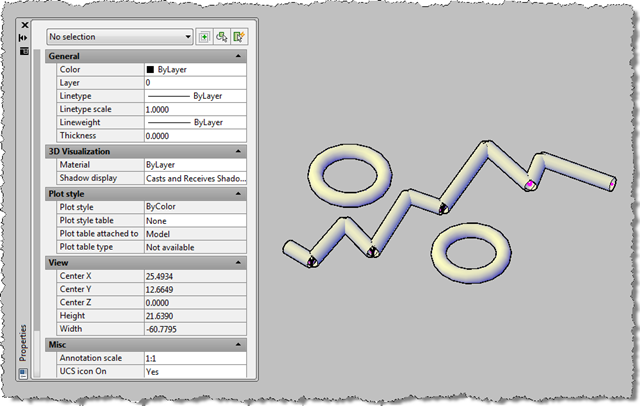Open Quick Select from the palette header
The width and height of the screenshot is (640, 406).
coord(238,36)
